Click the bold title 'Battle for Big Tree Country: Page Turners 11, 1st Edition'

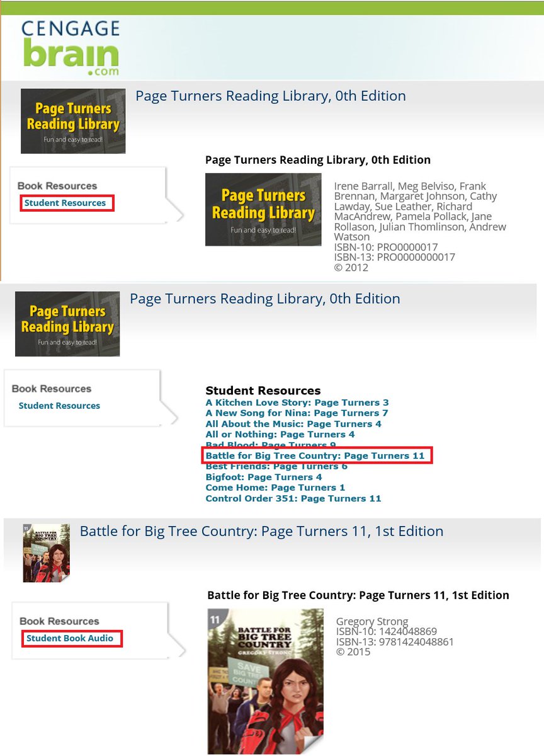point(358,595)
